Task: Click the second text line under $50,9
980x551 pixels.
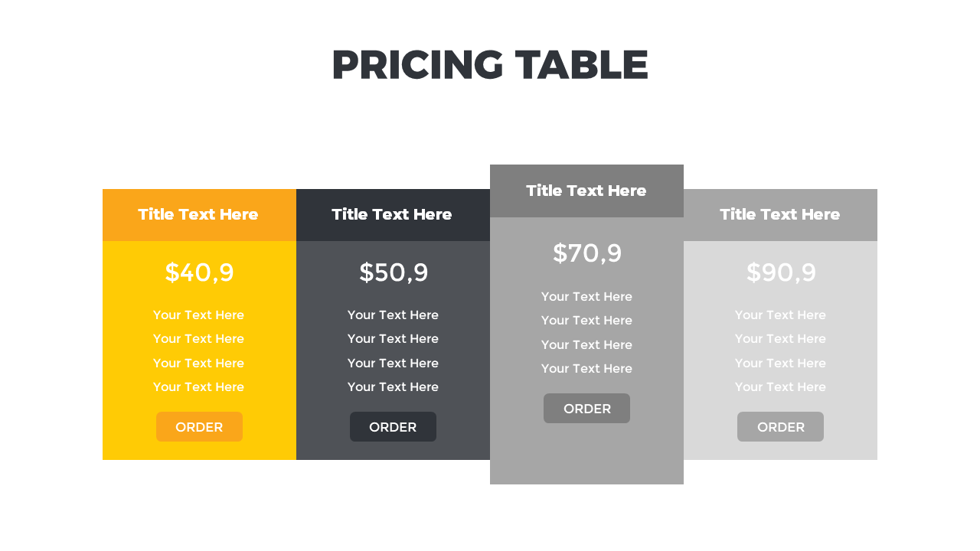Action: (393, 338)
